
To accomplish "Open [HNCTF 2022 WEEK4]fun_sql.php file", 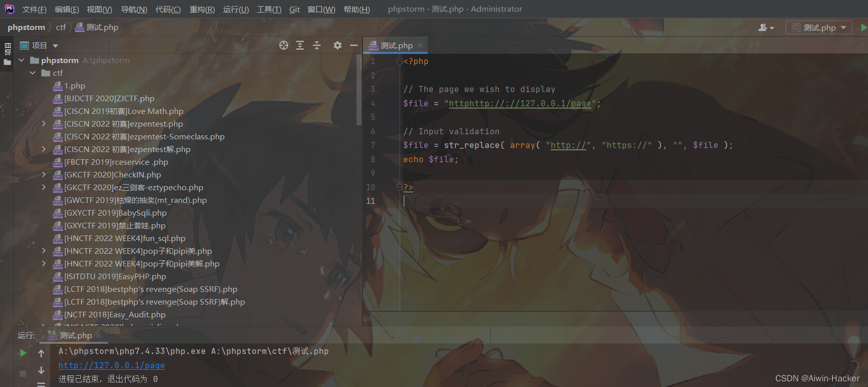I will [x=119, y=238].
